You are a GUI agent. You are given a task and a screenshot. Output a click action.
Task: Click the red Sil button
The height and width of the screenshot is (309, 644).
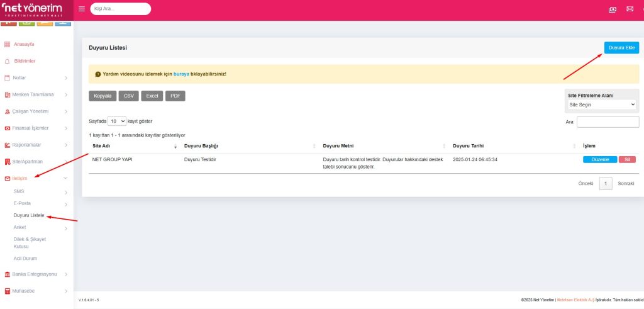(626, 160)
